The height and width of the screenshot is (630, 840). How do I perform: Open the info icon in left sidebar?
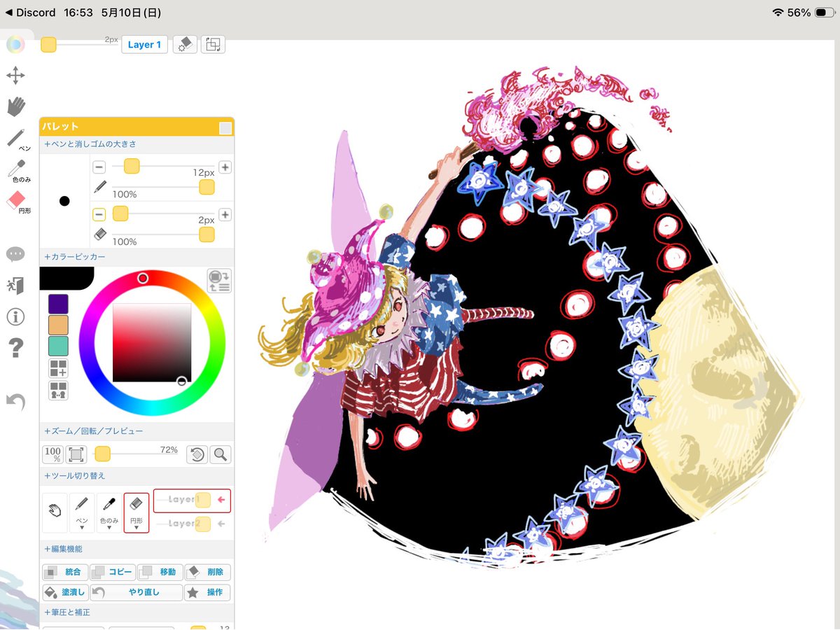(15, 316)
